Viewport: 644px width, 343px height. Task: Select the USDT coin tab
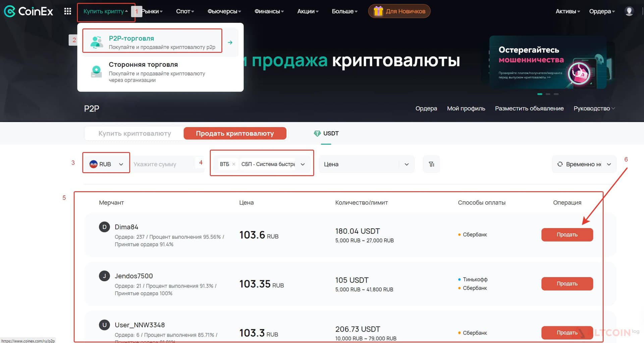coord(326,134)
